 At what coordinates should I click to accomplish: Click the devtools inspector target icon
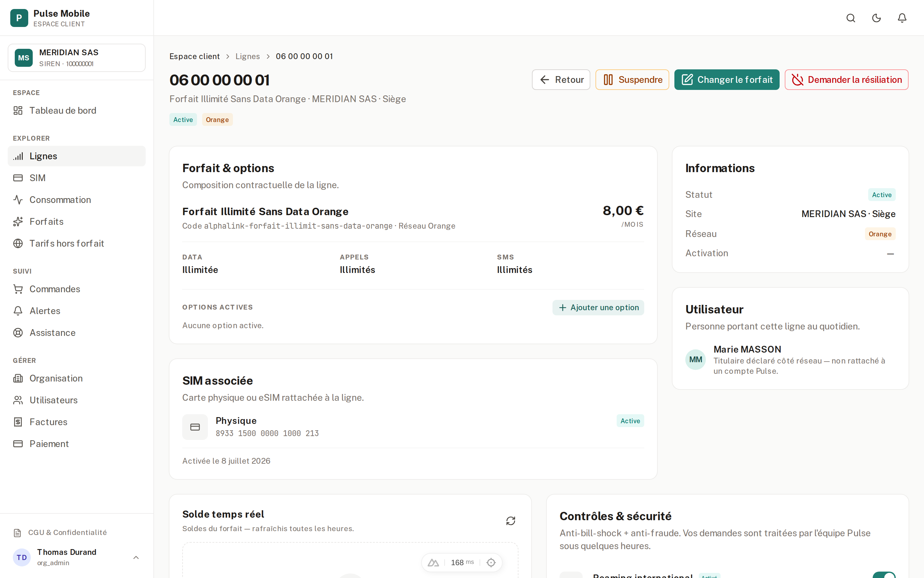point(491,562)
